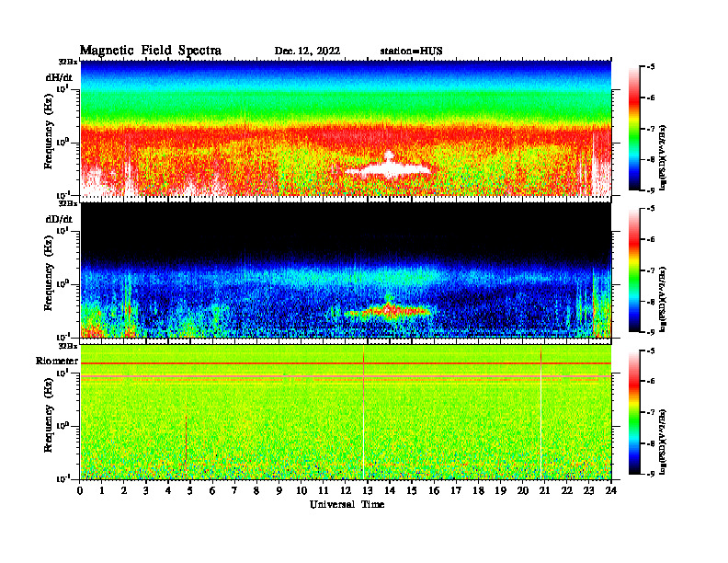Image resolution: width=728 pixels, height=563 pixels.
Task: Click the hour "9" tick label on time axis
Action: point(279,491)
